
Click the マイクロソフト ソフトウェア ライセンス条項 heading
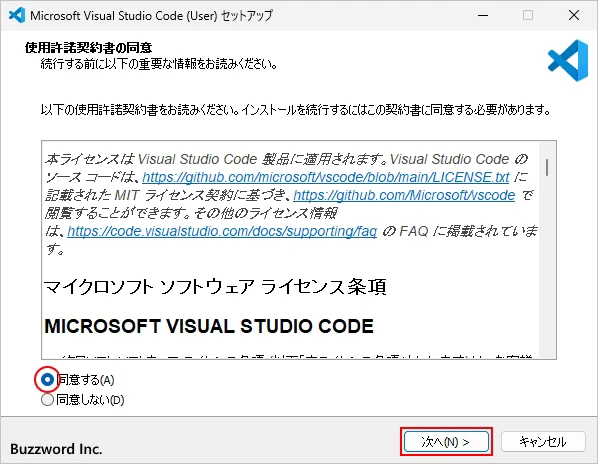coord(215,287)
